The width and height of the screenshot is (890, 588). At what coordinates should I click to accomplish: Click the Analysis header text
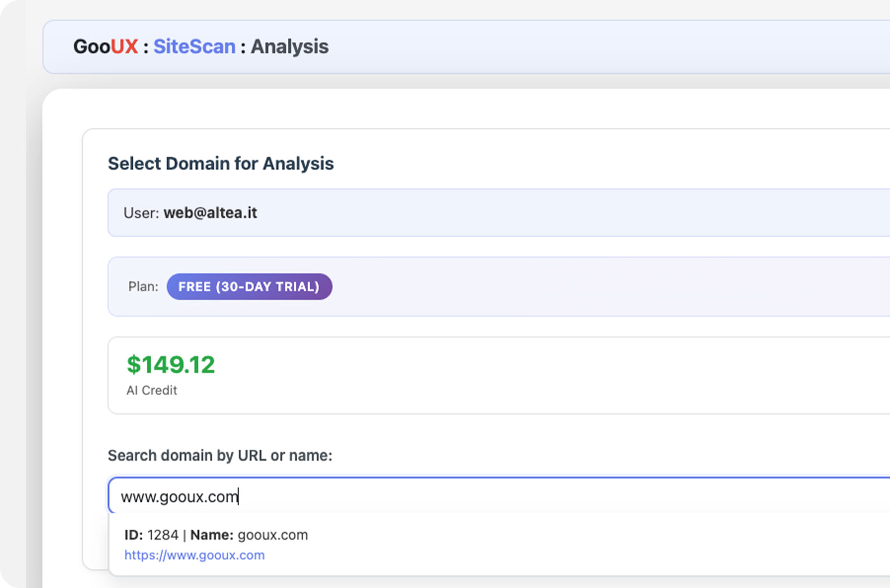click(x=290, y=46)
